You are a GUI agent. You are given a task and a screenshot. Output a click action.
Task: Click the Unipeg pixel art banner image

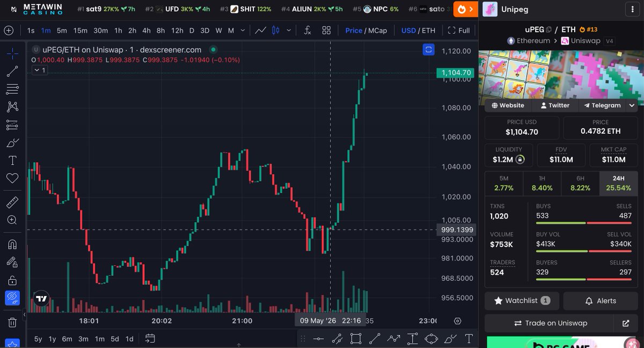tap(561, 74)
